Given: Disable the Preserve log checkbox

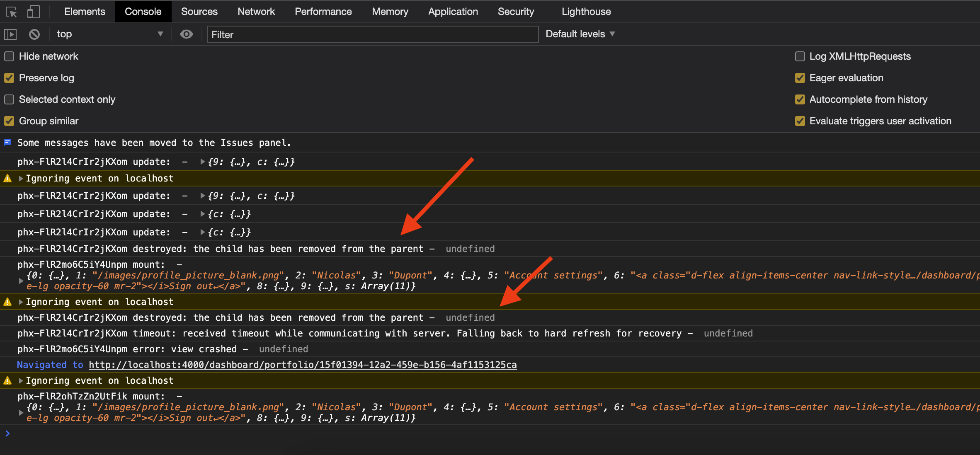Looking at the screenshot, I should pyautogui.click(x=9, y=78).
